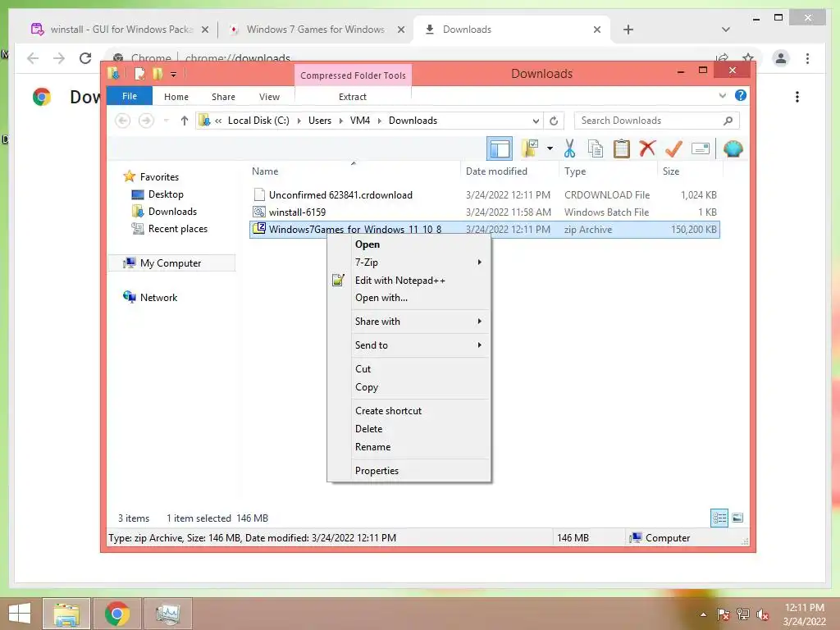Select My Computer in navigation pane

tap(171, 263)
